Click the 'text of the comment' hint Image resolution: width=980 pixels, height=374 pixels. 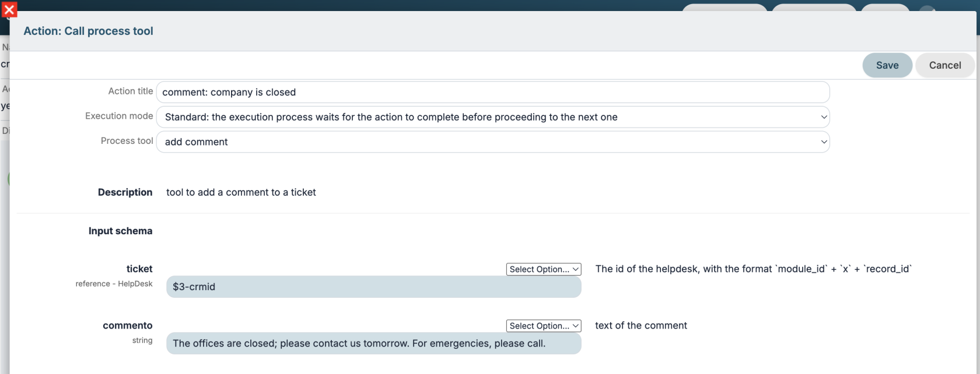(641, 325)
